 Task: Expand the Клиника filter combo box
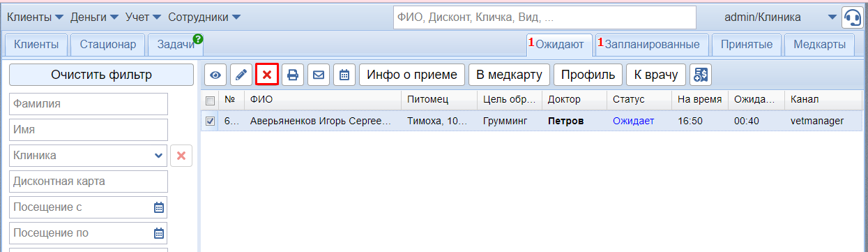(x=158, y=156)
